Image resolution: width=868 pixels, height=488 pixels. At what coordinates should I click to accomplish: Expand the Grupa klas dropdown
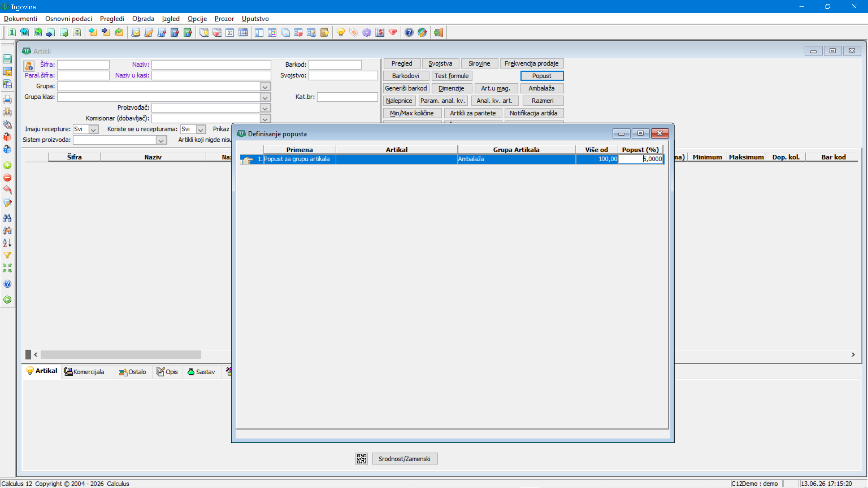[265, 98]
